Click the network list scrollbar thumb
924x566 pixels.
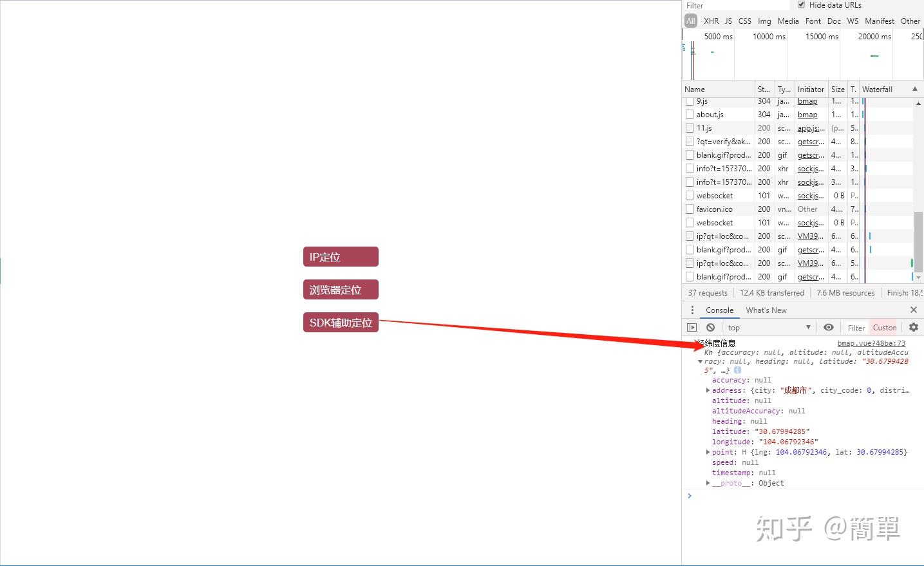click(918, 242)
